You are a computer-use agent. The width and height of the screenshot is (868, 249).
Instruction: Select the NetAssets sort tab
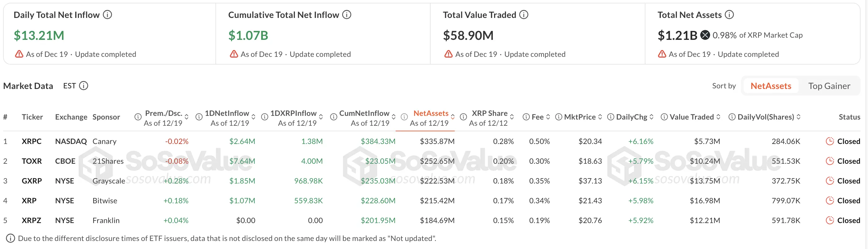(x=771, y=86)
